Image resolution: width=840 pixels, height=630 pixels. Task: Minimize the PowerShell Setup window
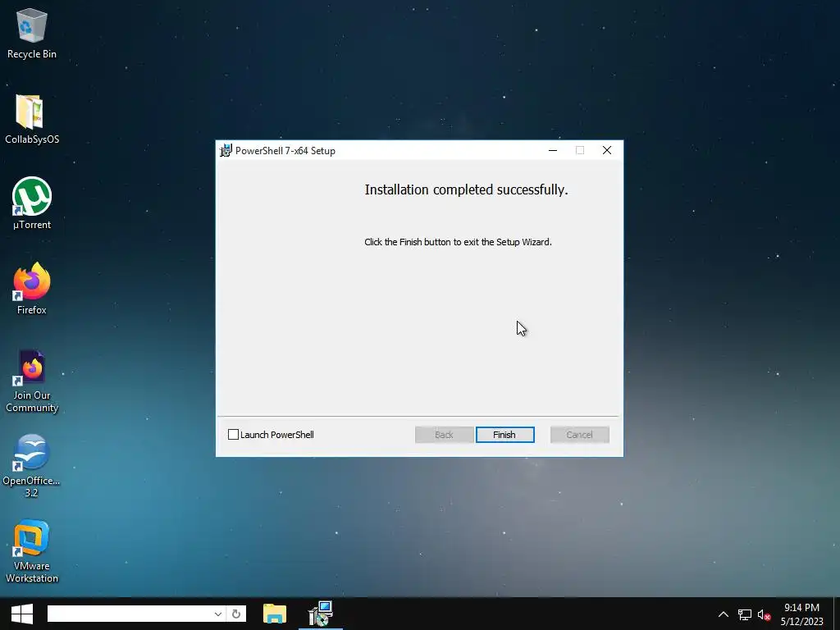(553, 151)
